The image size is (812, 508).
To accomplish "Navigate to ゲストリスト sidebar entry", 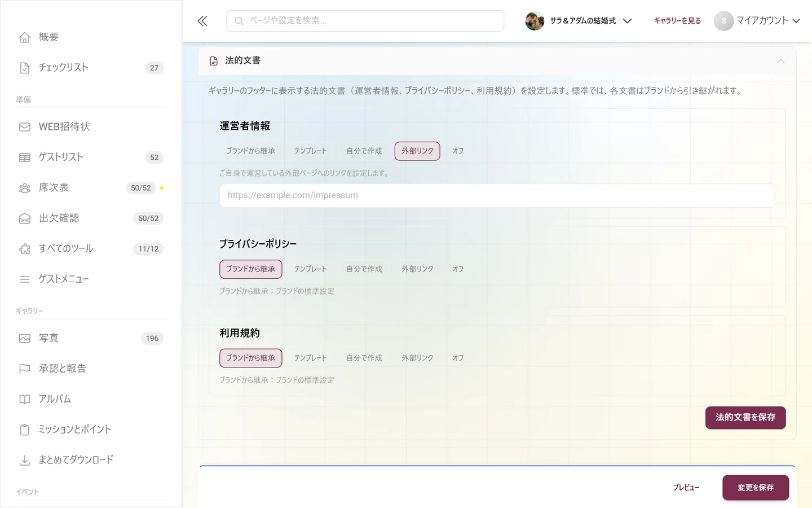I will [x=91, y=157].
